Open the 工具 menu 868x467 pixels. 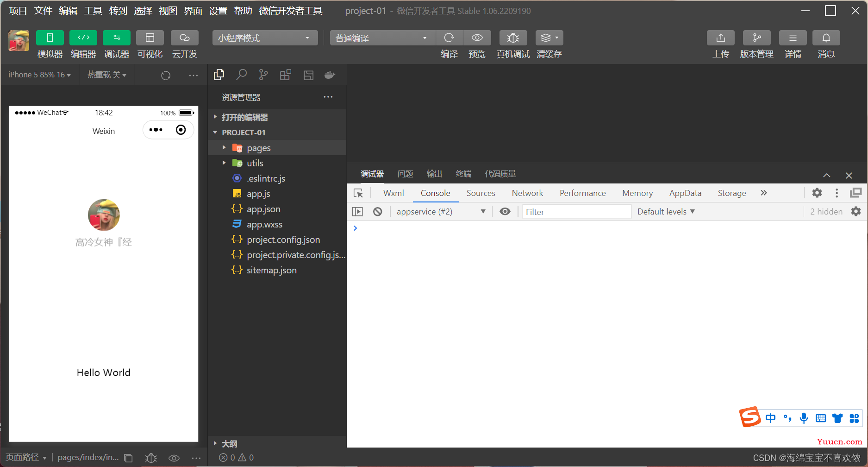pos(93,11)
